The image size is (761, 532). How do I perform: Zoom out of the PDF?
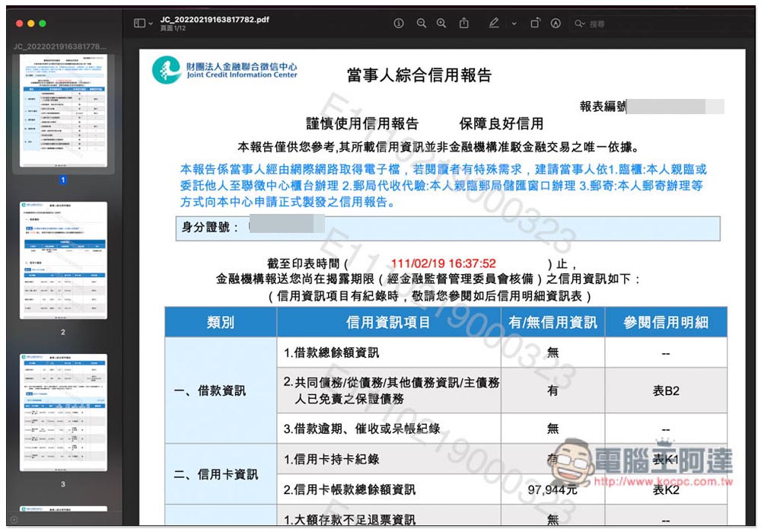coord(421,24)
